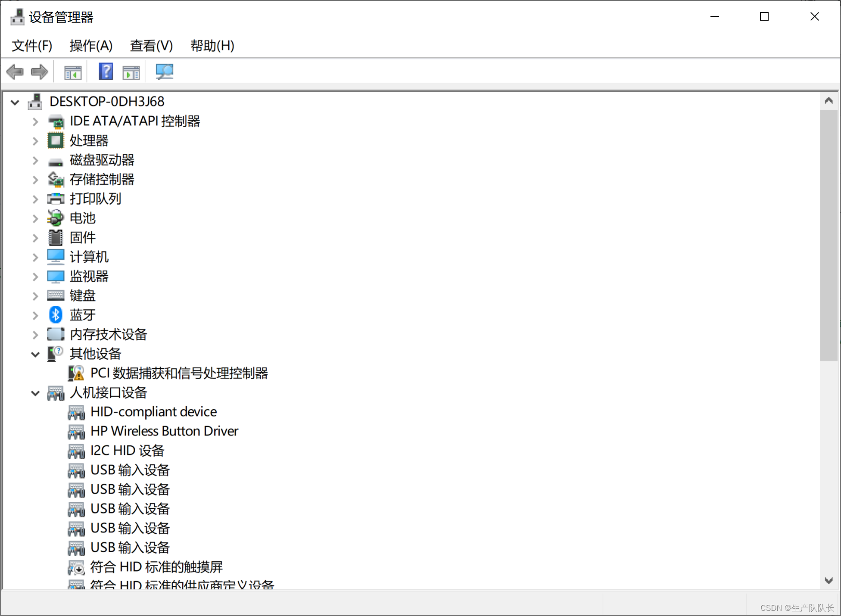Click the Forward arrow toolbar icon
This screenshot has width=841, height=616.
tap(40, 72)
